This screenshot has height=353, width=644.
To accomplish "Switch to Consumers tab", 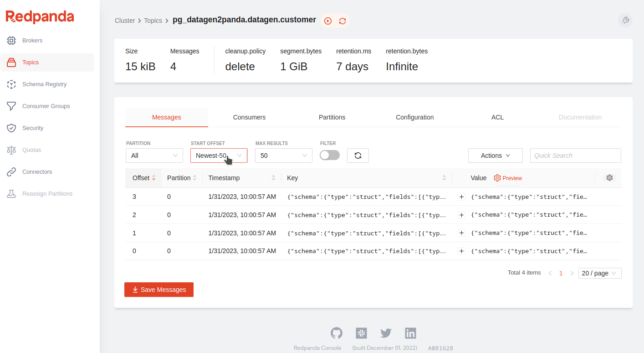I will [249, 117].
